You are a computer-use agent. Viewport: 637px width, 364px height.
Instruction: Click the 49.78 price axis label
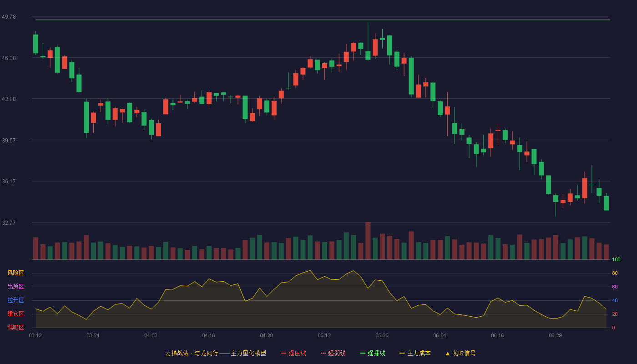[9, 16]
